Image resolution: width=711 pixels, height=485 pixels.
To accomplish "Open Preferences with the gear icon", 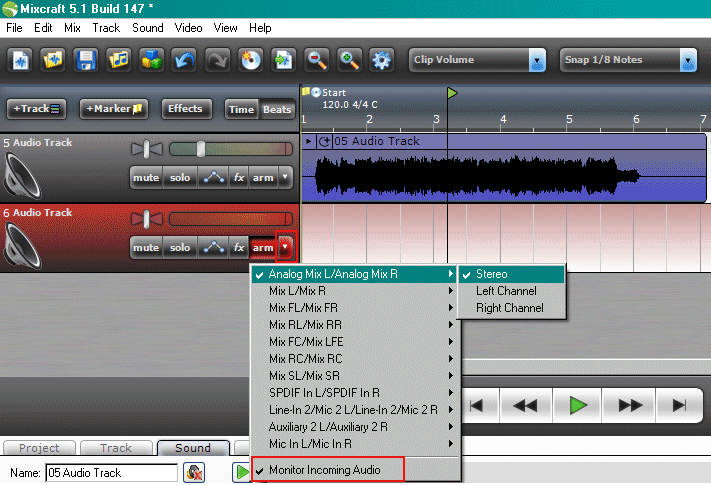I will pyautogui.click(x=382, y=60).
